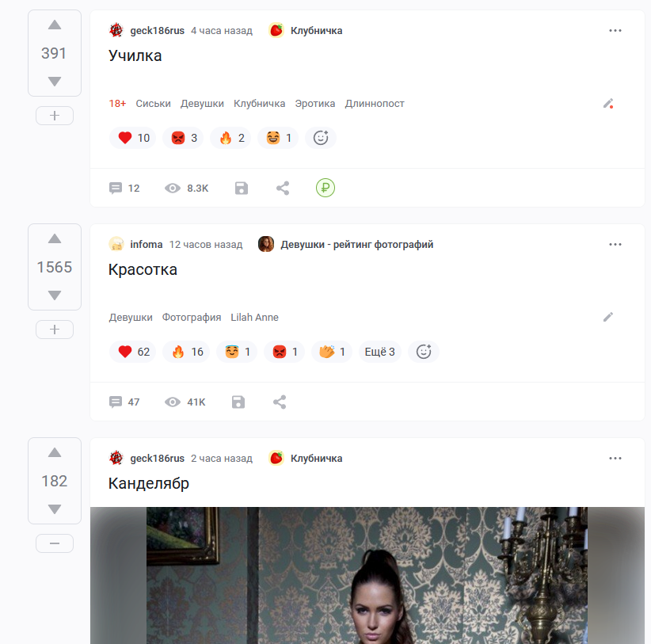Toggle heart reaction with 62 likes
The image size is (651, 644).
click(133, 352)
